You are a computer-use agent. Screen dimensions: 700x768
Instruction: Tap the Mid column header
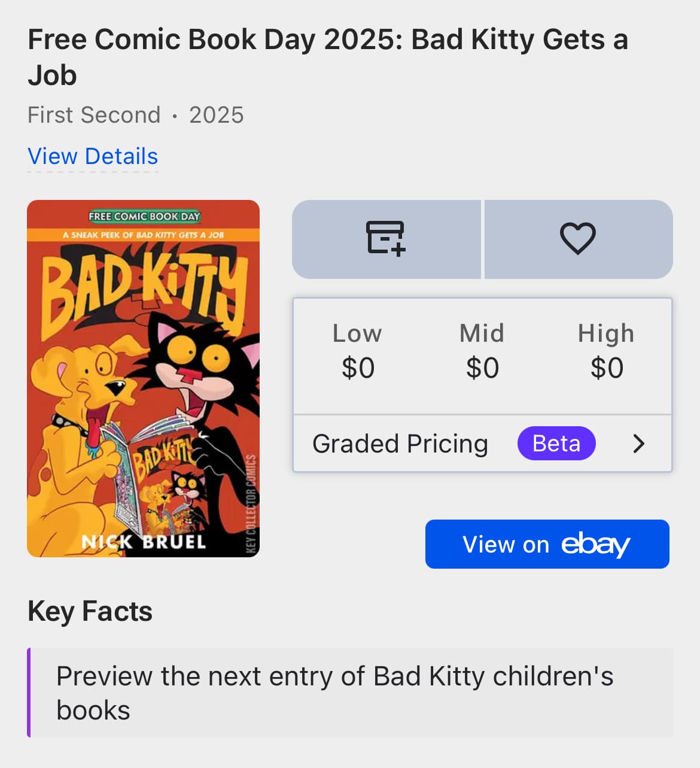[x=482, y=333]
